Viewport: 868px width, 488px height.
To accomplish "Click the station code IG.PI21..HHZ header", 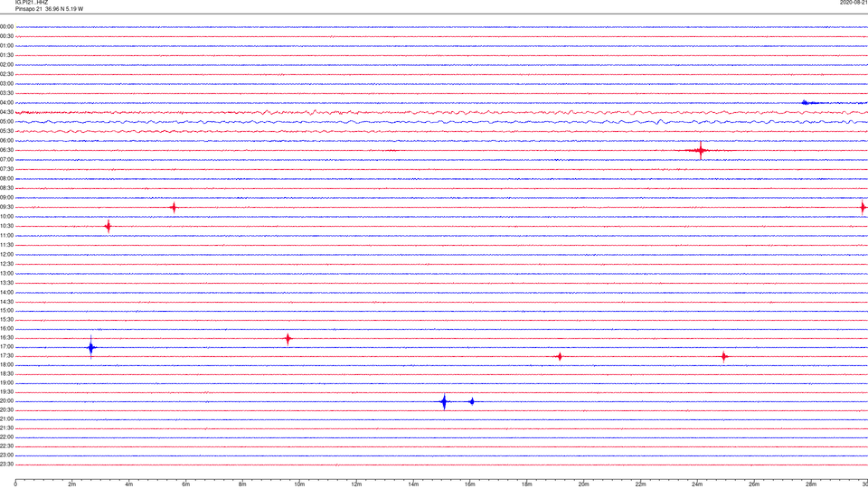I will point(32,2).
